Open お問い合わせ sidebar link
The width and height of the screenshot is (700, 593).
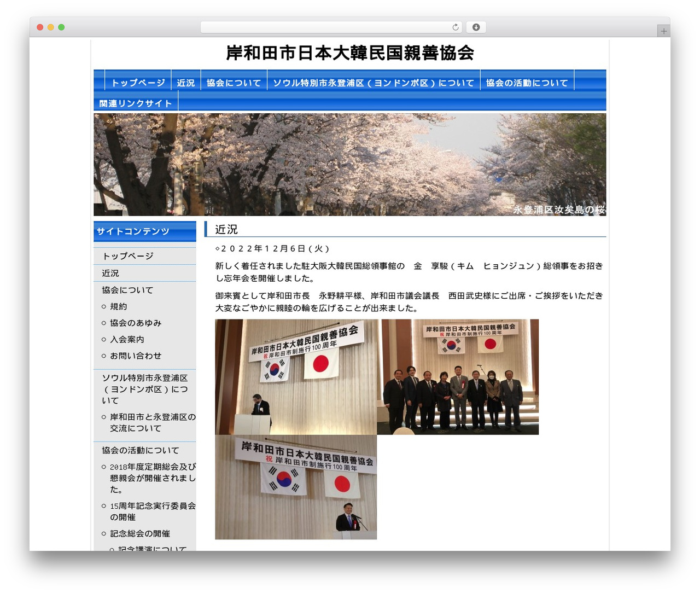(136, 356)
